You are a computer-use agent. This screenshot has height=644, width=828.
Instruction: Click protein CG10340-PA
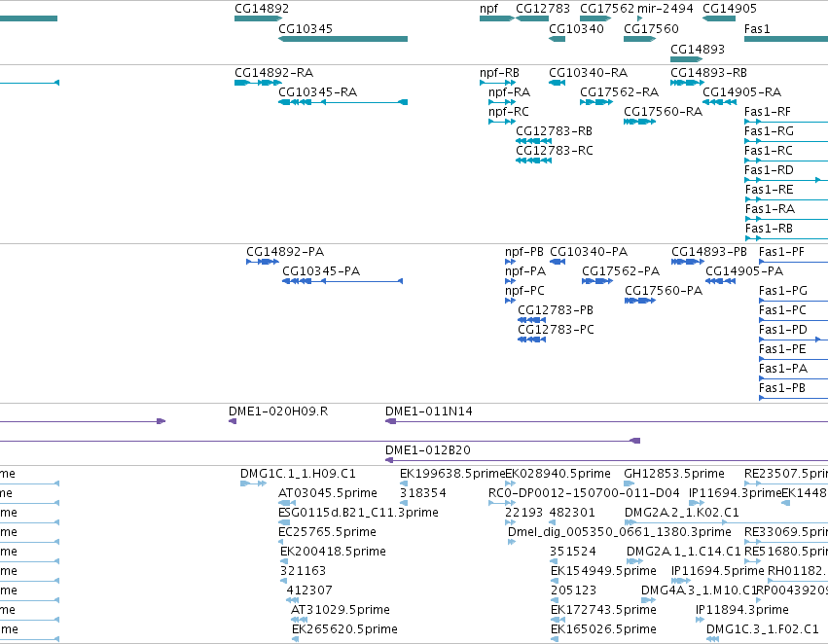589,252
